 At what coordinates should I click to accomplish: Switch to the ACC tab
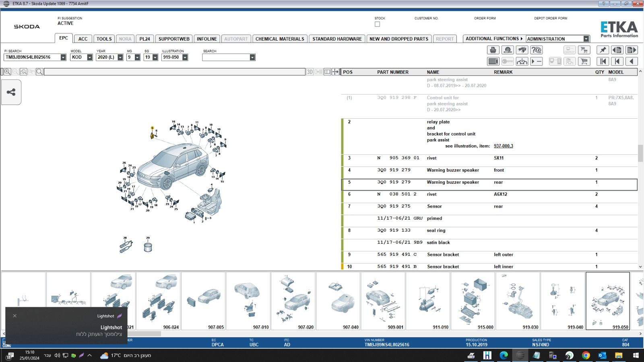tap(83, 39)
